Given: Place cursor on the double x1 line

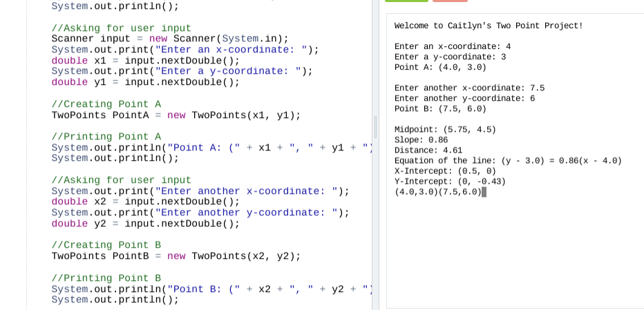Looking at the screenshot, I should click(145, 60).
